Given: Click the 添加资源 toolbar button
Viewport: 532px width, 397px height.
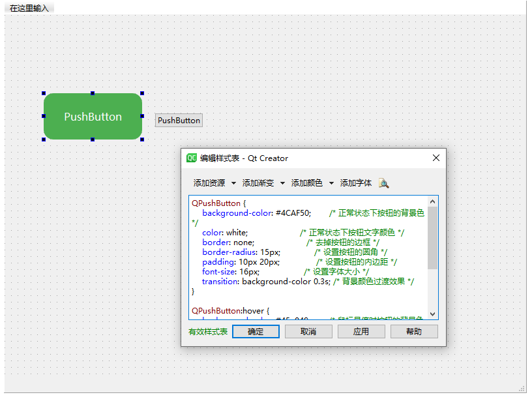Looking at the screenshot, I should 209,183.
